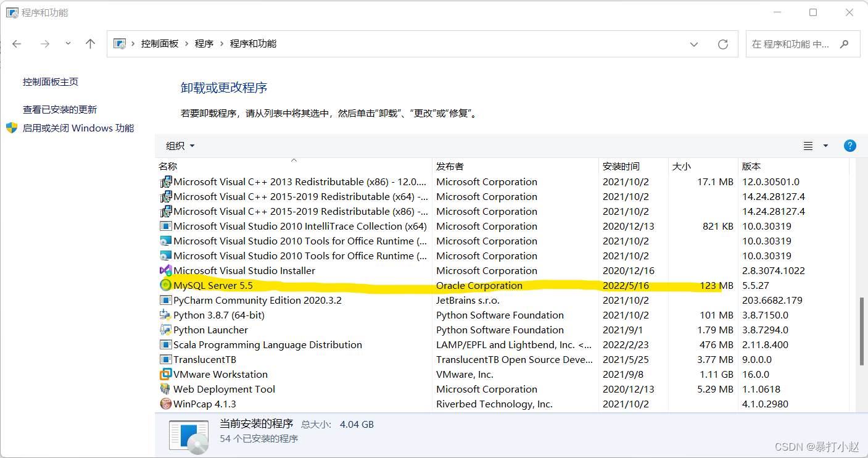Select the 程序和功能 breadcrumb in address bar
Image resolution: width=868 pixels, height=458 pixels.
click(x=253, y=44)
